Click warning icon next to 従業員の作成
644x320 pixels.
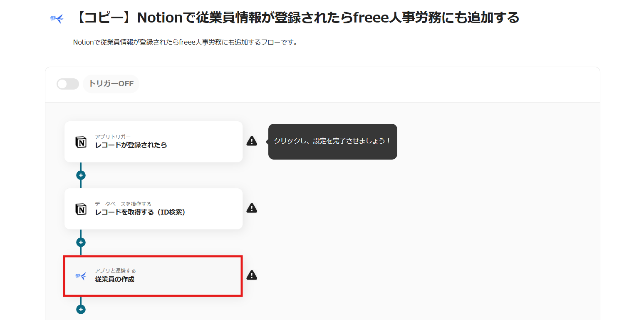pyautogui.click(x=252, y=275)
